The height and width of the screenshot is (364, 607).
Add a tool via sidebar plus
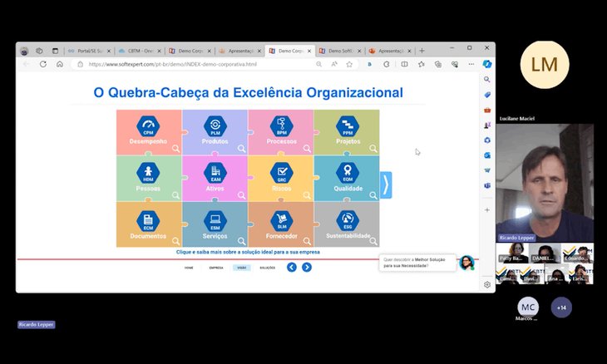coord(487,209)
